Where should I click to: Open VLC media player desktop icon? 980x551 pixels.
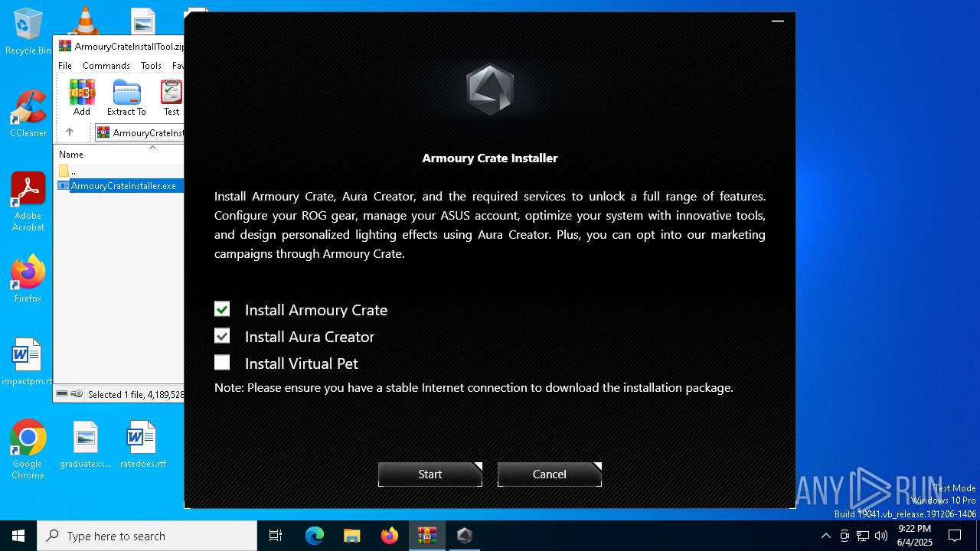85,21
